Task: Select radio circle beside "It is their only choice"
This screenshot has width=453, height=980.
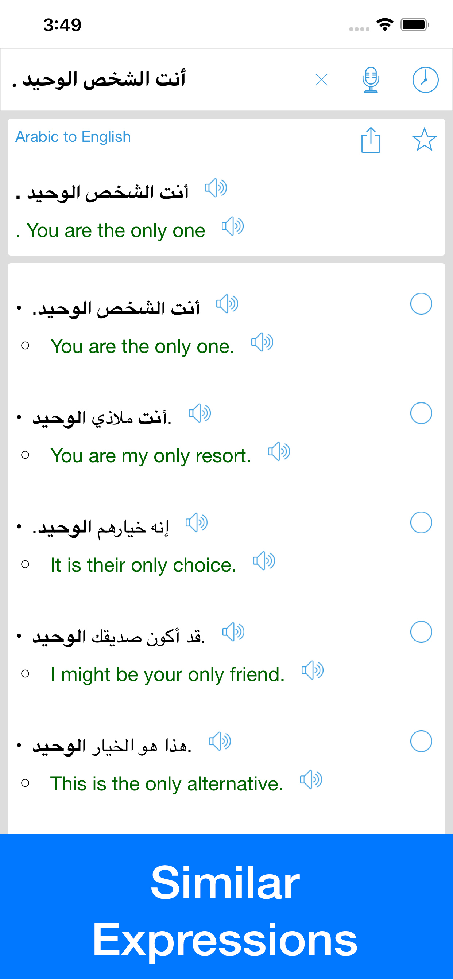Action: click(x=421, y=522)
